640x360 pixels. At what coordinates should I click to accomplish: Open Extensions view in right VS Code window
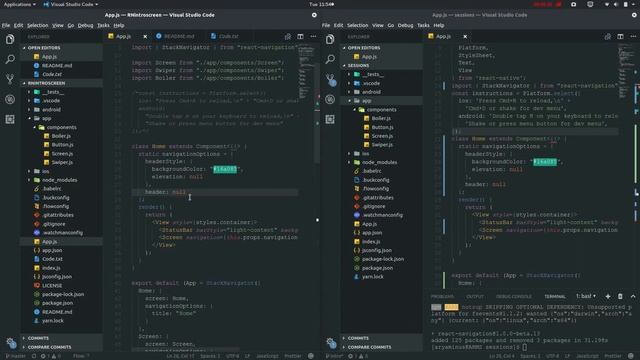point(330,119)
